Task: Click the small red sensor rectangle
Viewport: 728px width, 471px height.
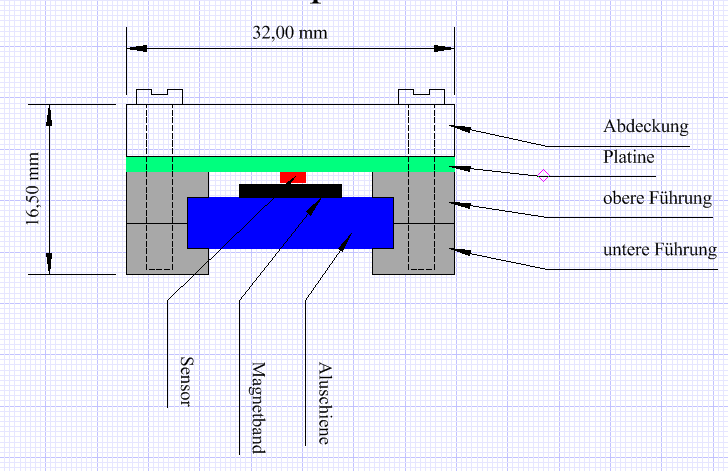Action: 293,177
